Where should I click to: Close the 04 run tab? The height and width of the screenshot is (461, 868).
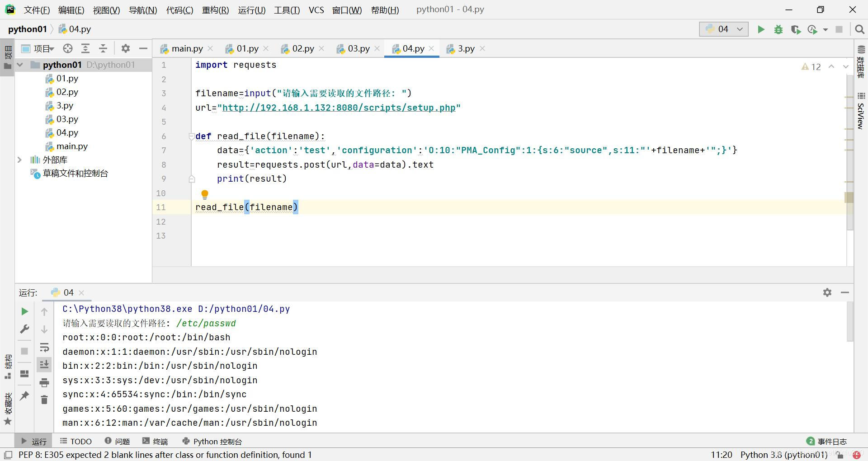click(x=81, y=293)
